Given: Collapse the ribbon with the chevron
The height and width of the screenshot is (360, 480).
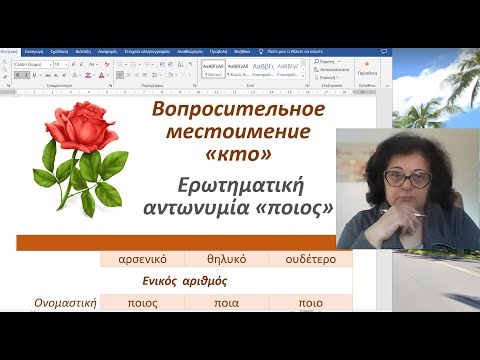Looking at the screenshot, I should click(x=387, y=86).
